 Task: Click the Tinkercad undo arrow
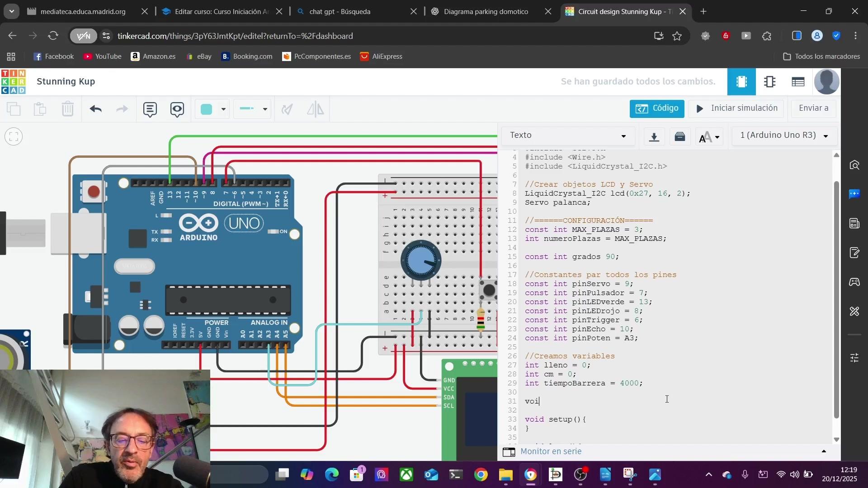pyautogui.click(x=95, y=109)
